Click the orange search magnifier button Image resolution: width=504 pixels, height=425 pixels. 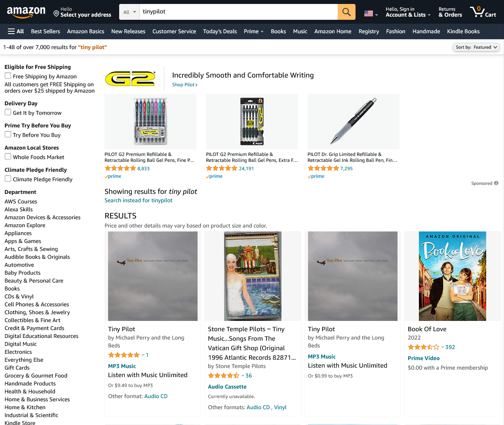346,12
